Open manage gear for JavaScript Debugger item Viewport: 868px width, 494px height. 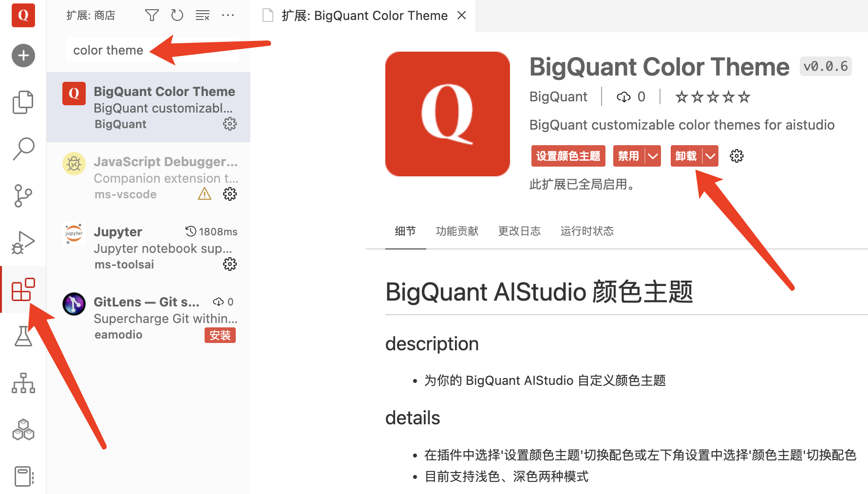pos(230,194)
